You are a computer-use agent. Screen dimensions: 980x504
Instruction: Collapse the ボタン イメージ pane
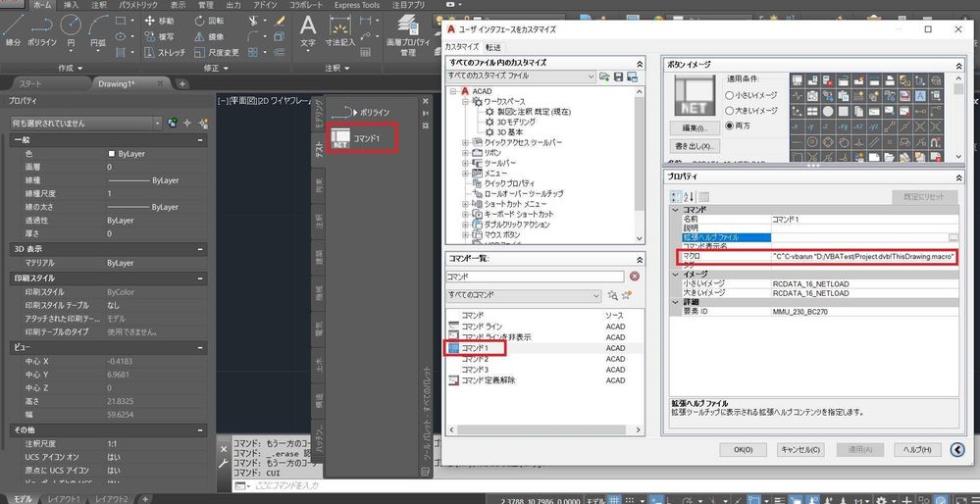click(959, 65)
